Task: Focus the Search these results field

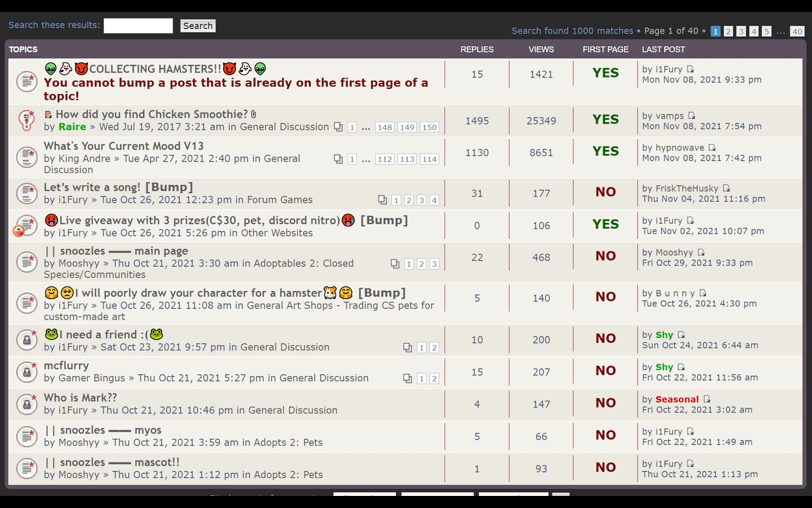Action: tap(138, 25)
